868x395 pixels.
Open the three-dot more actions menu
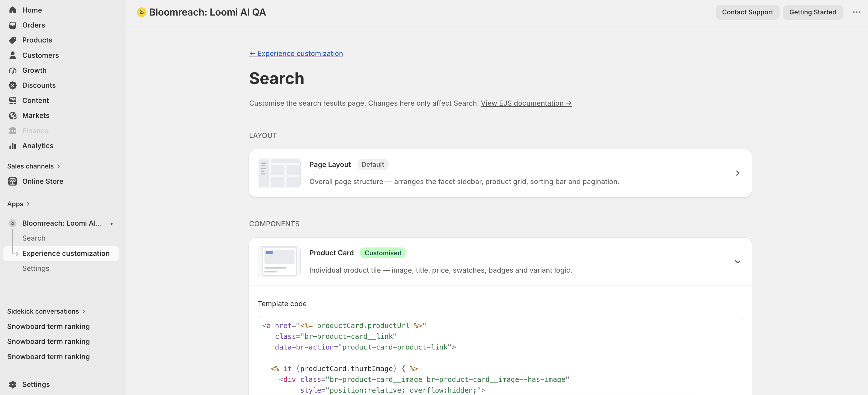[856, 12]
